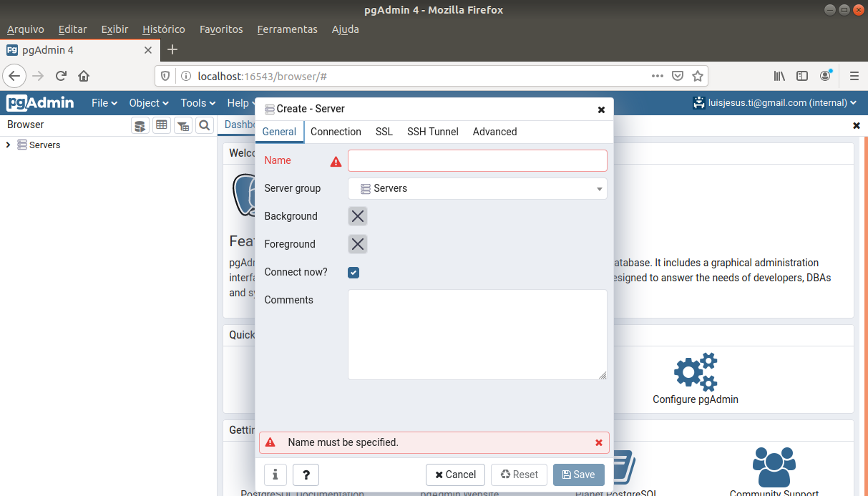
Task: Switch to the SSH Tunnel tab
Action: (433, 132)
